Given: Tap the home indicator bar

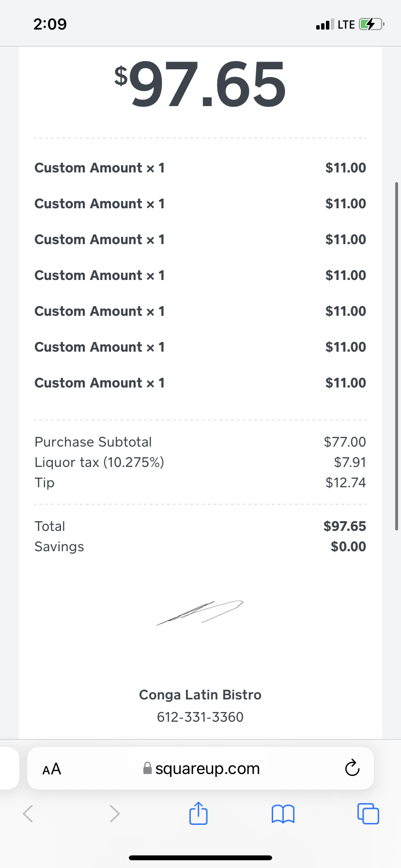Looking at the screenshot, I should (200, 858).
